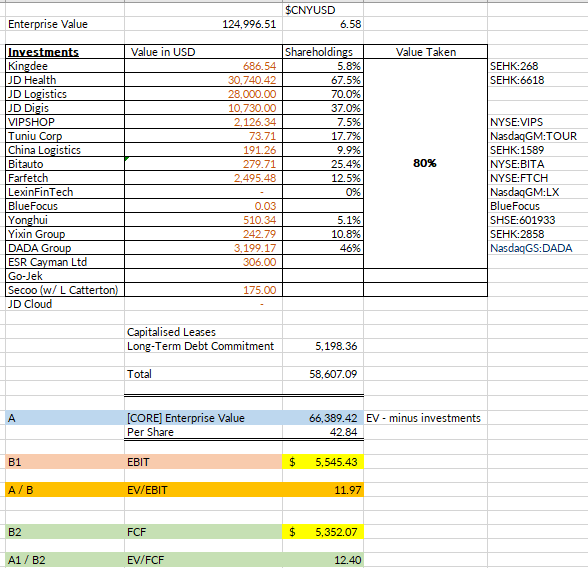Click the Value Taken header cell

tap(426, 52)
